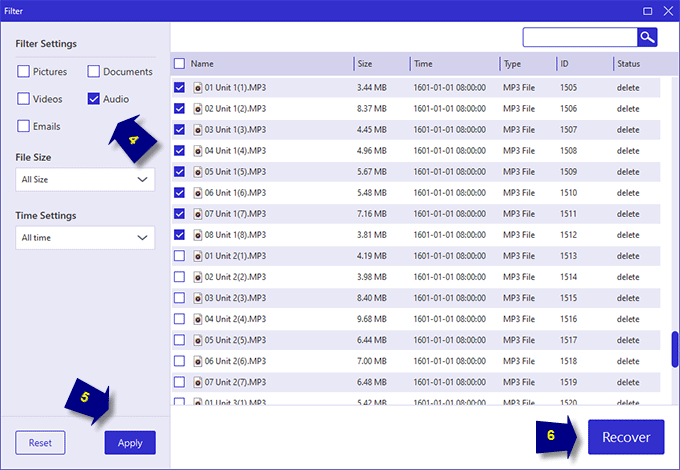Click the Recover button
Screen dimensions: 680x470
pyautogui.click(x=626, y=437)
